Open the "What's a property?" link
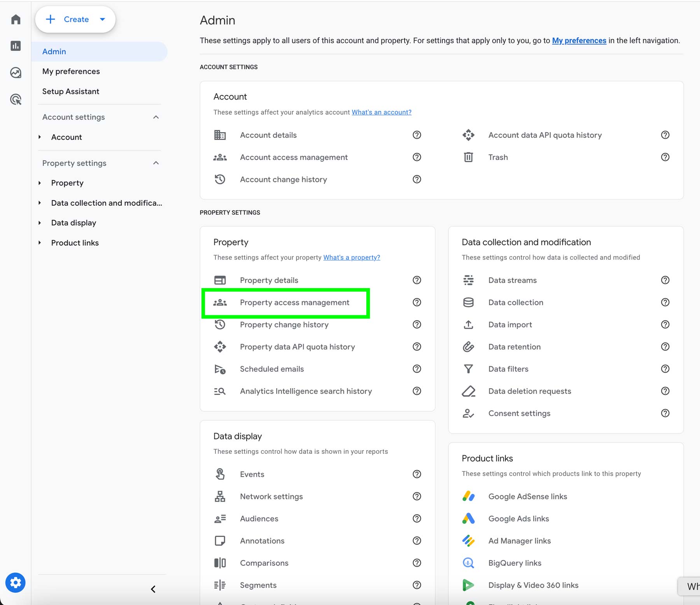This screenshot has width=700, height=605. point(352,257)
